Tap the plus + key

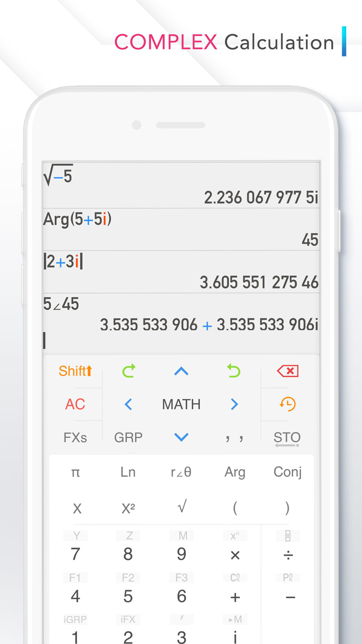(235, 597)
